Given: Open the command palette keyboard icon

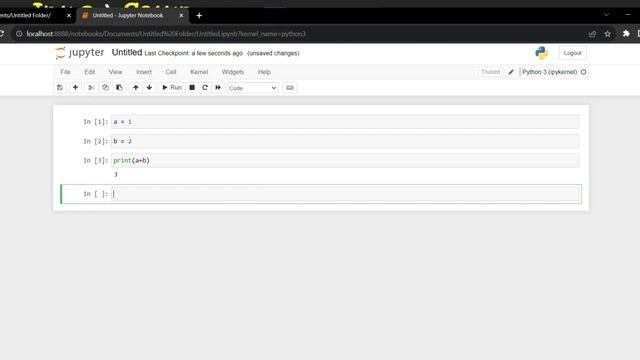Looking at the screenshot, I should (290, 87).
